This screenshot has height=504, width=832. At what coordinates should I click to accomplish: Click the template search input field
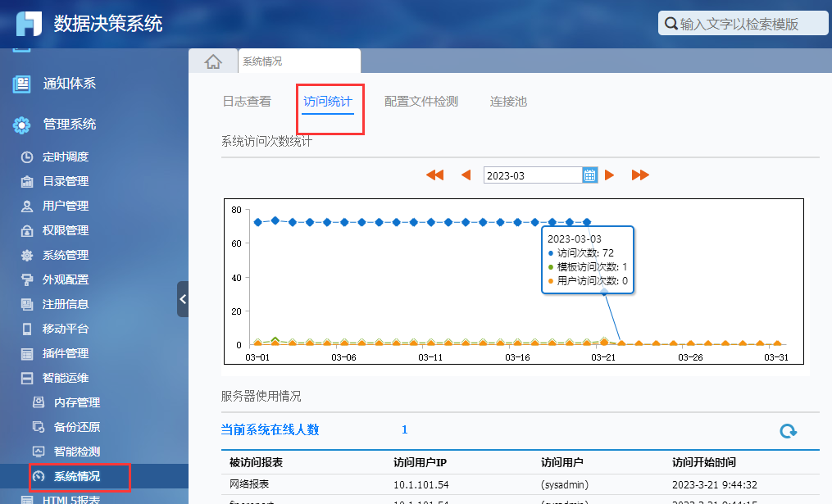point(743,24)
